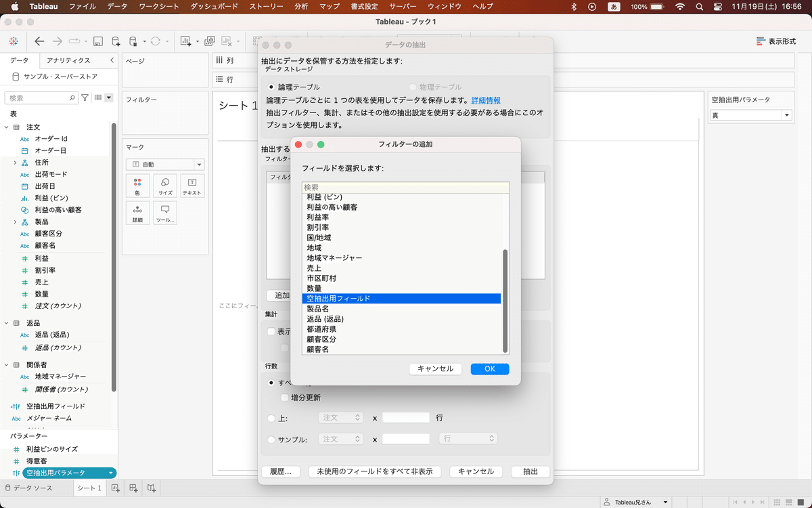The width and height of the screenshot is (812, 508).
Task: Click new worksheet icon beside sheet tab
Action: click(116, 488)
